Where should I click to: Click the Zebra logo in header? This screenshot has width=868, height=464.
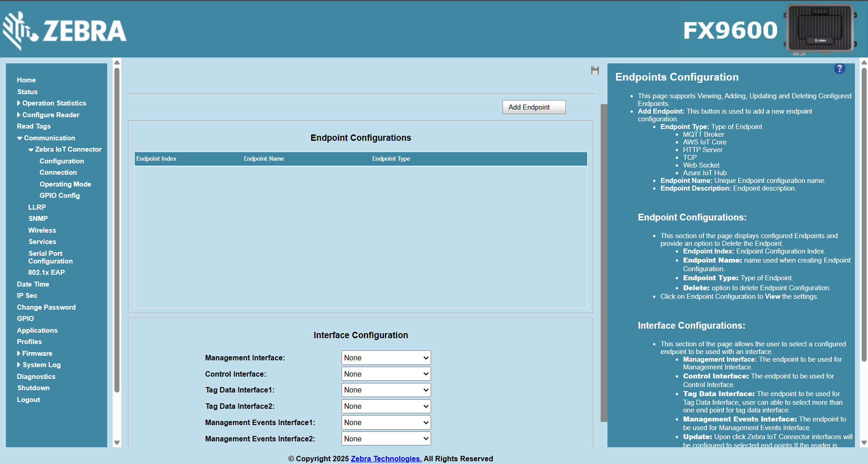coord(65,30)
